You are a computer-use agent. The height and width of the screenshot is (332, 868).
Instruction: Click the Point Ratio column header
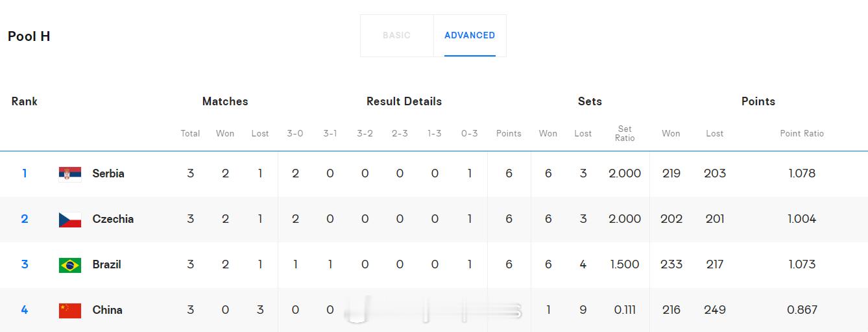tap(802, 133)
